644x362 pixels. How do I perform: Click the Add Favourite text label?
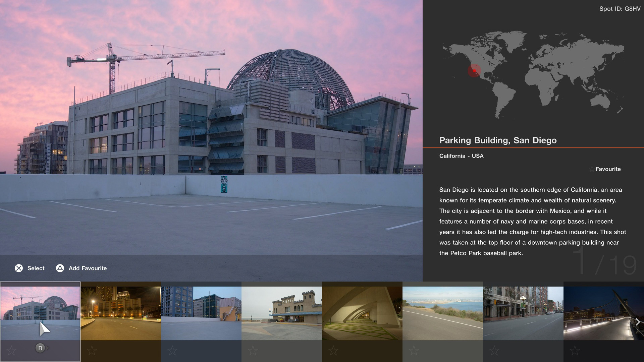click(88, 268)
